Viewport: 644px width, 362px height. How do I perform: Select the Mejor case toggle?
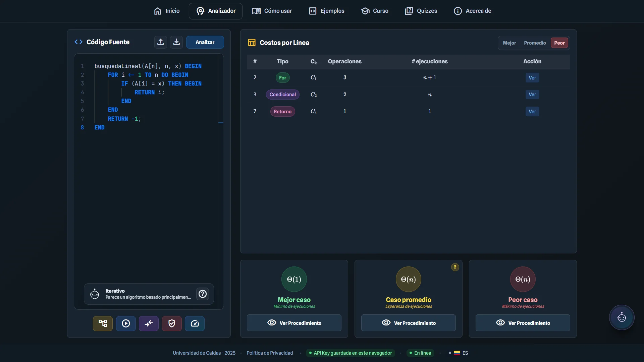509,43
